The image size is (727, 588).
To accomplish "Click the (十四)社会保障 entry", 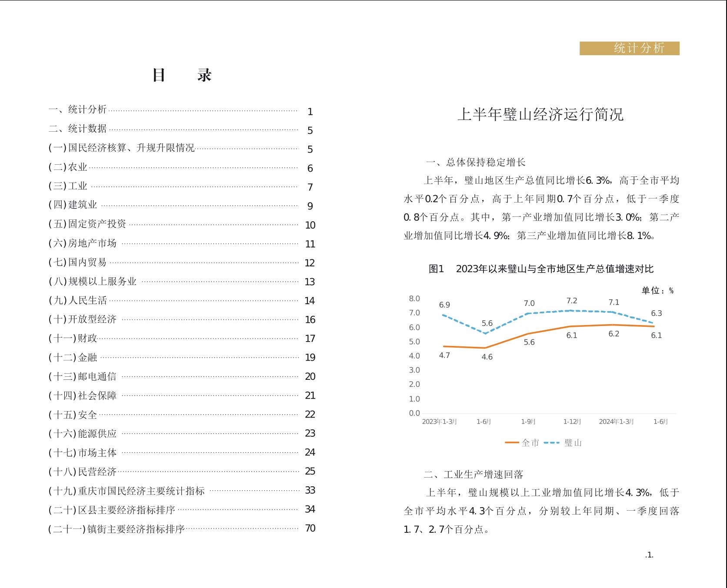I will coord(182,395).
